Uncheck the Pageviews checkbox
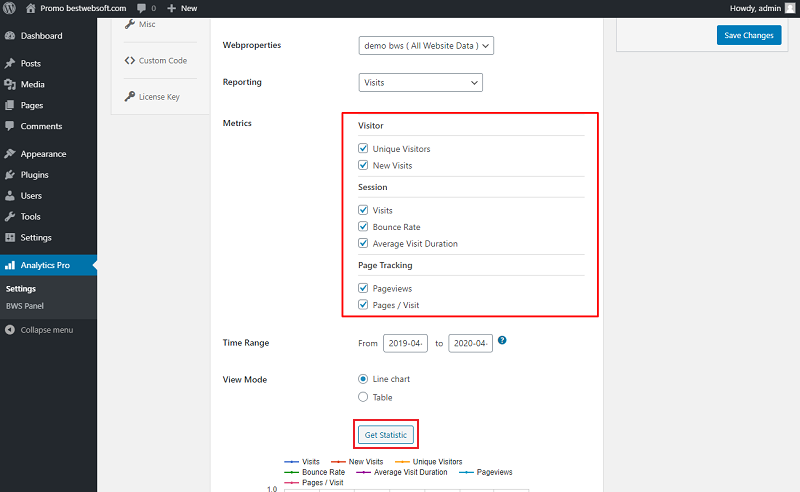 pyautogui.click(x=363, y=288)
